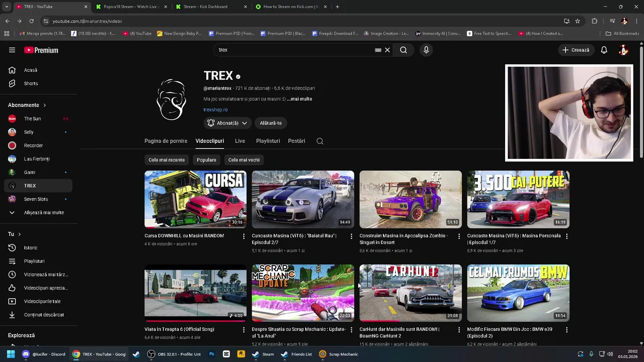Reload the page in Chrome
The height and width of the screenshot is (362, 644).
[x=31, y=21]
